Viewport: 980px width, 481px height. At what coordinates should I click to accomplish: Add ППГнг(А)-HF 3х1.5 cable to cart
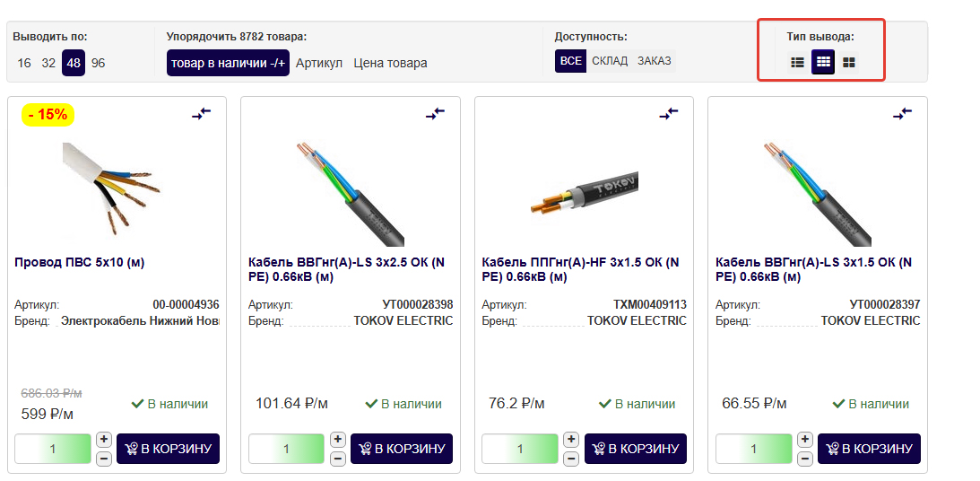[x=636, y=449]
